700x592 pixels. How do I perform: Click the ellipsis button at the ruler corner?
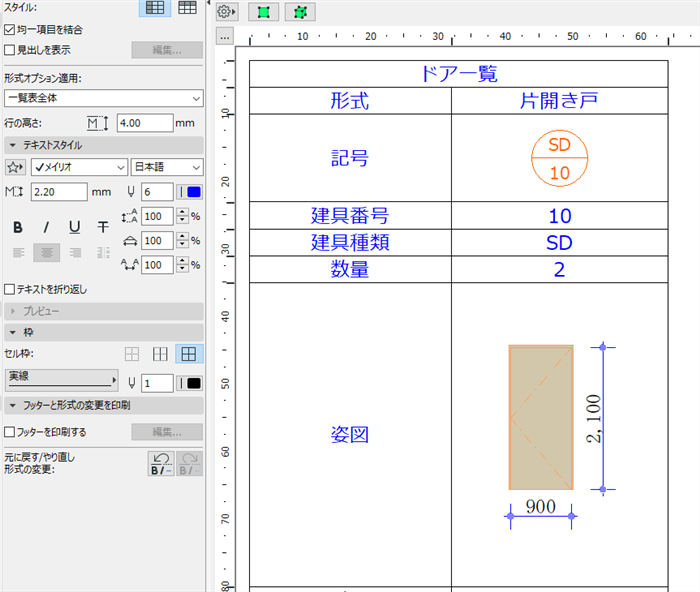[225, 37]
